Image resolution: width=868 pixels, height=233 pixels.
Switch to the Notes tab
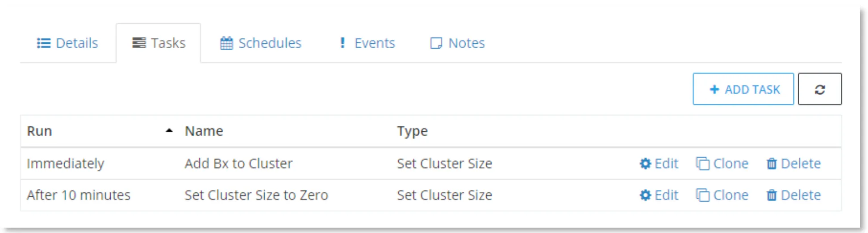pos(457,43)
